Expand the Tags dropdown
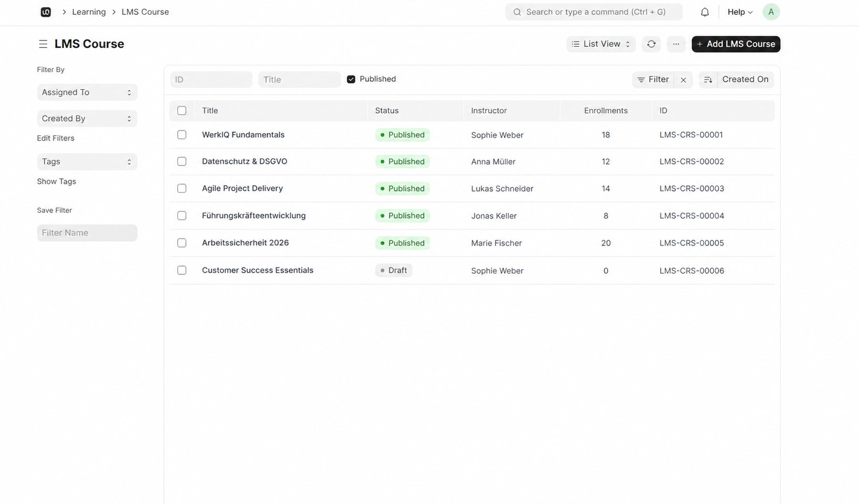859x504 pixels. point(87,162)
